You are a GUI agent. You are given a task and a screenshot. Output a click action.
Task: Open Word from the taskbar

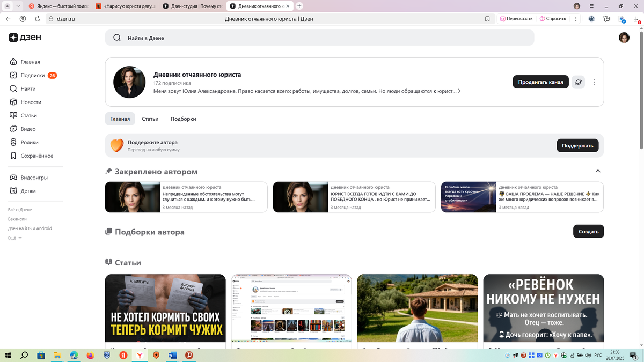(172, 355)
